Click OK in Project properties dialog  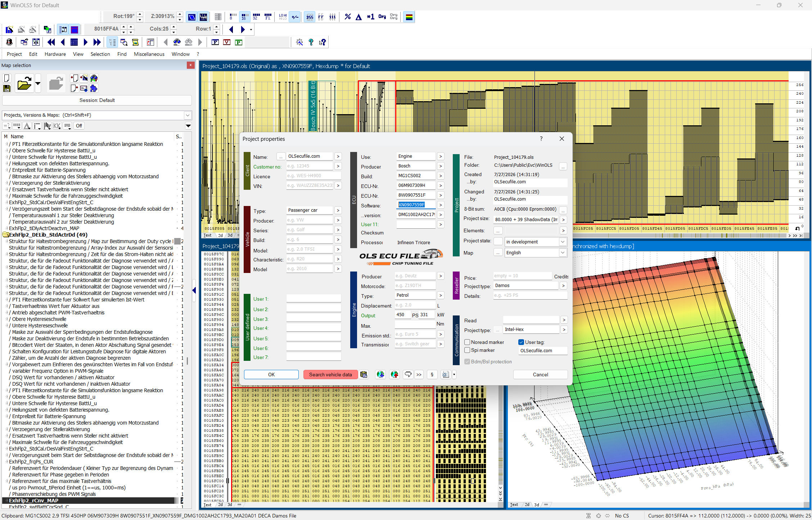point(271,375)
